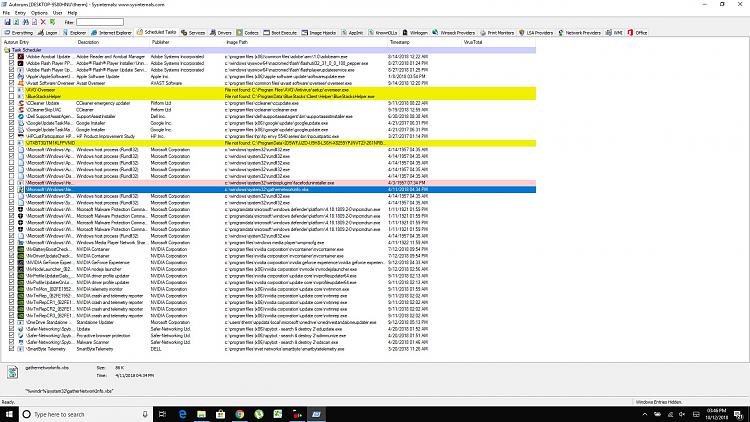The height and width of the screenshot is (422, 750).
Task: Click the Save toolbar icon
Action: click(x=7, y=22)
